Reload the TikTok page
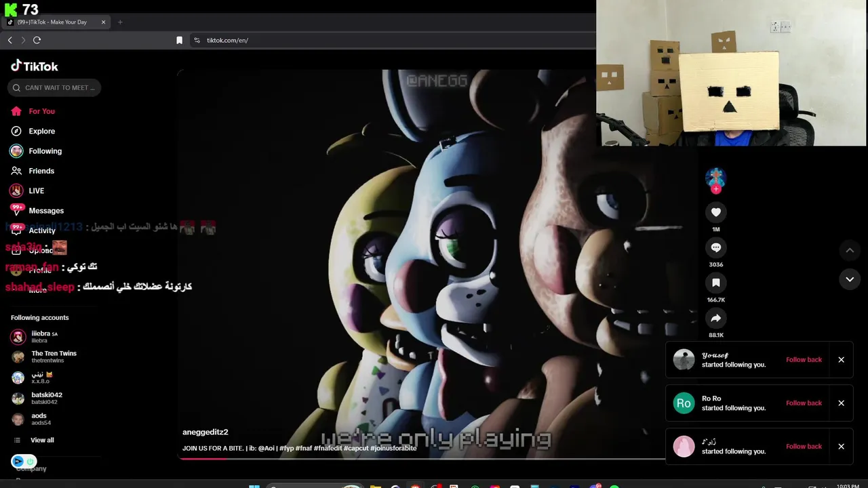 click(37, 40)
